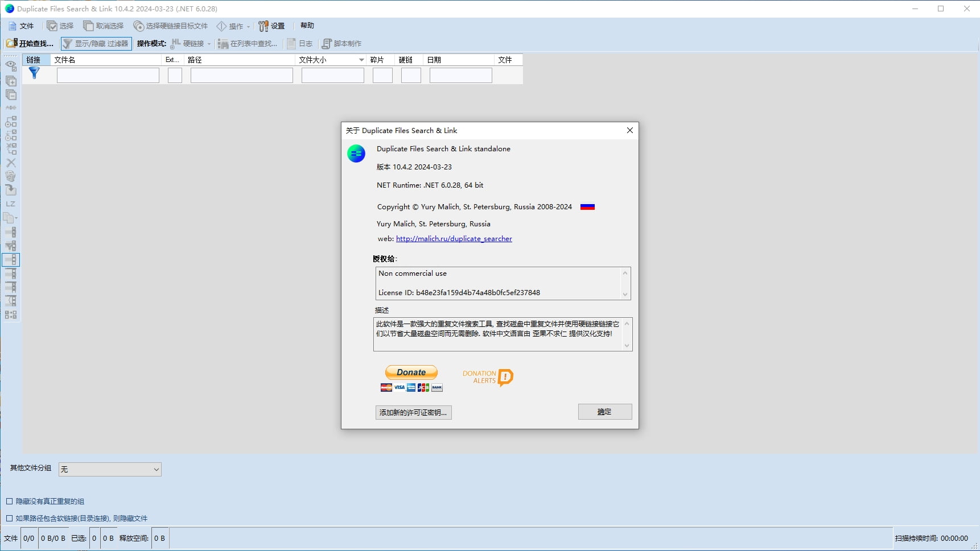The width and height of the screenshot is (980, 551).
Task: Click the 日期 column header
Action: [x=459, y=60]
